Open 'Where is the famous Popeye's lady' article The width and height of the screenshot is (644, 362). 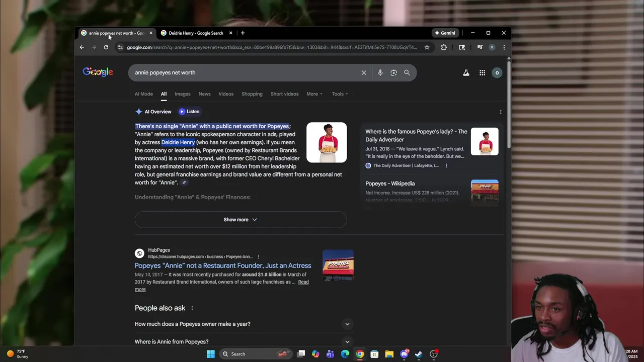pyautogui.click(x=416, y=136)
